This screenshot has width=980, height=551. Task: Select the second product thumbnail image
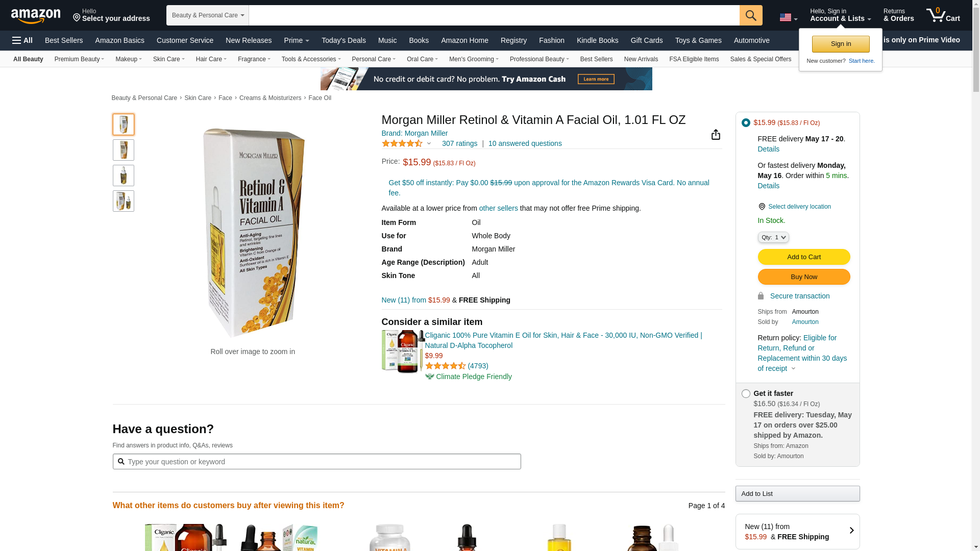click(x=124, y=150)
